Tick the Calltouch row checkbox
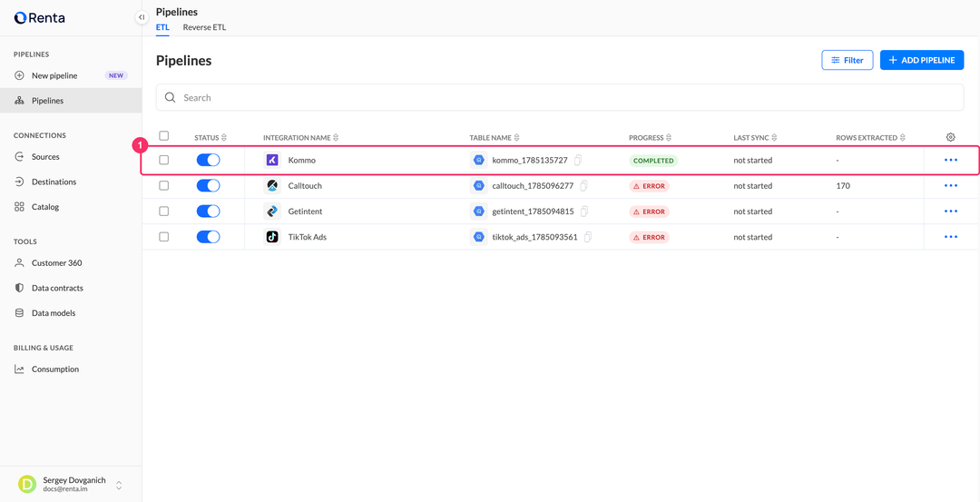The image size is (980, 502). (x=163, y=186)
